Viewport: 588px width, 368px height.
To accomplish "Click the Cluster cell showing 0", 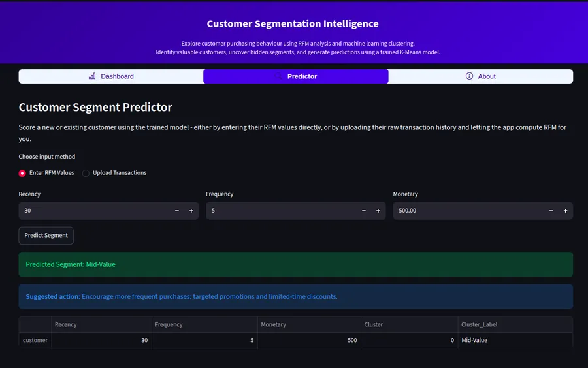I will point(409,341).
